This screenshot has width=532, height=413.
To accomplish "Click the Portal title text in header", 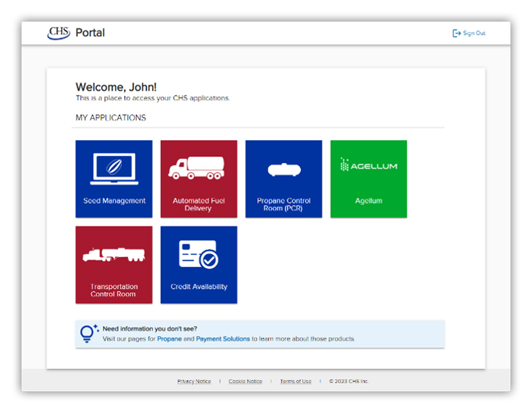I will click(x=90, y=33).
